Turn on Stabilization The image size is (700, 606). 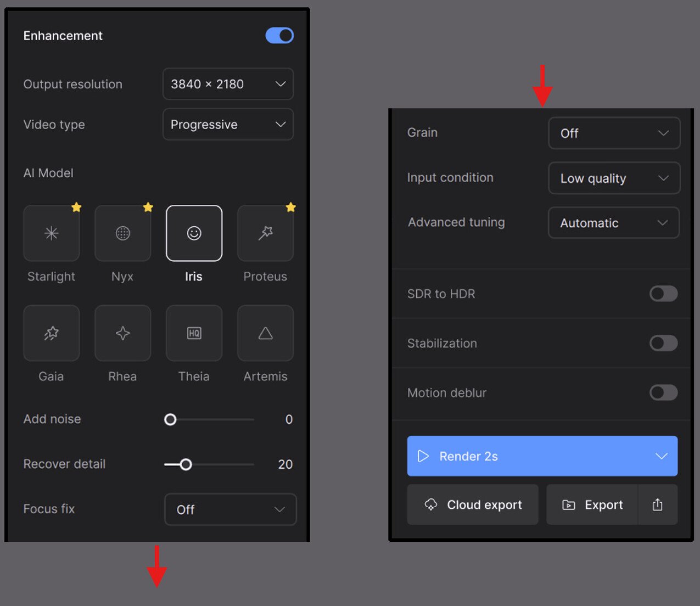tap(663, 343)
